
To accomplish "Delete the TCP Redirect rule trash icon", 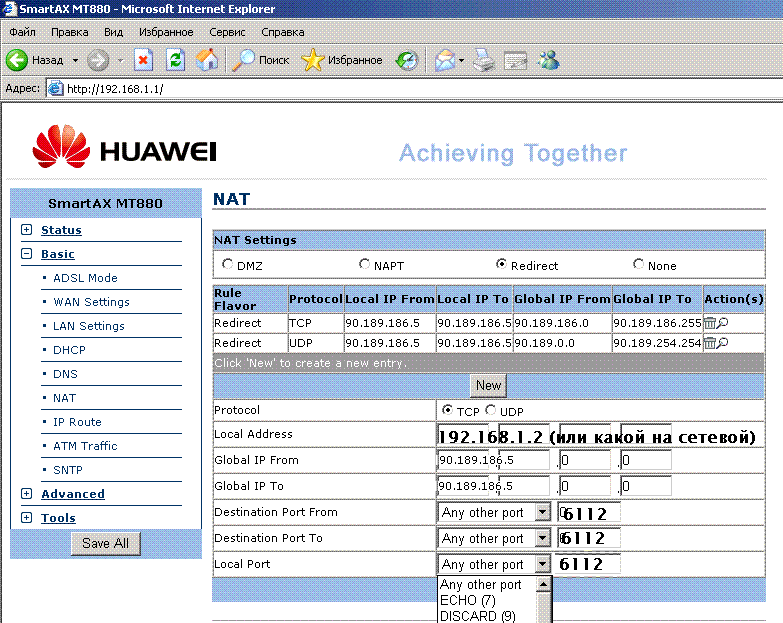I will click(709, 323).
